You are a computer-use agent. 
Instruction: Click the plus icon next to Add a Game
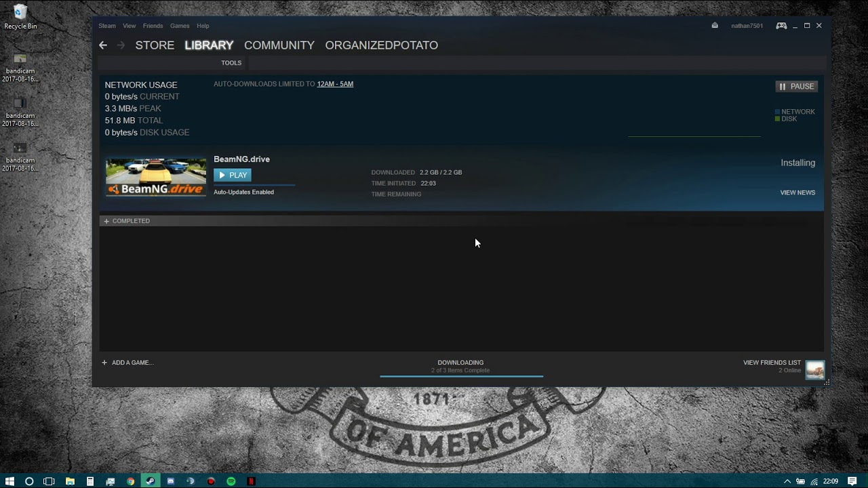(104, 363)
